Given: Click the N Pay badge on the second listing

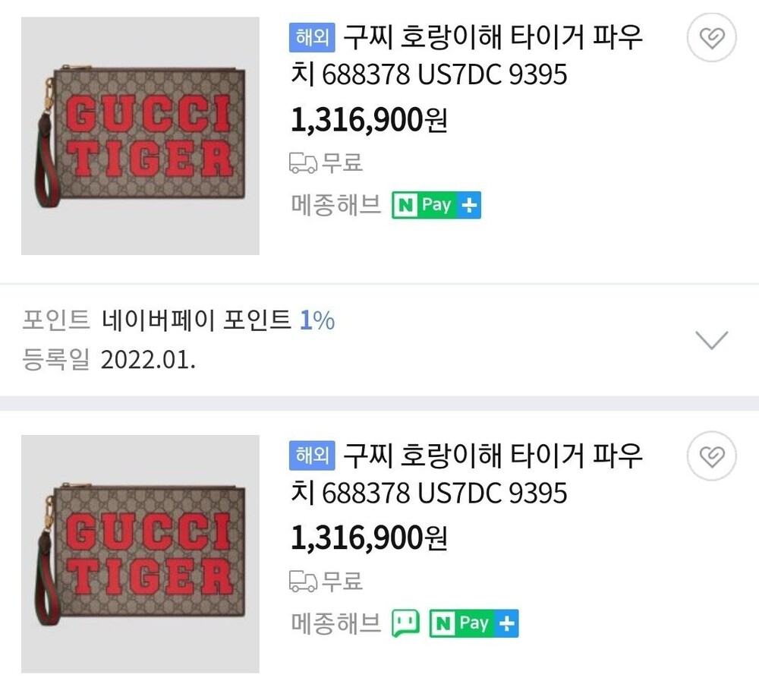Looking at the screenshot, I should tap(463, 624).
